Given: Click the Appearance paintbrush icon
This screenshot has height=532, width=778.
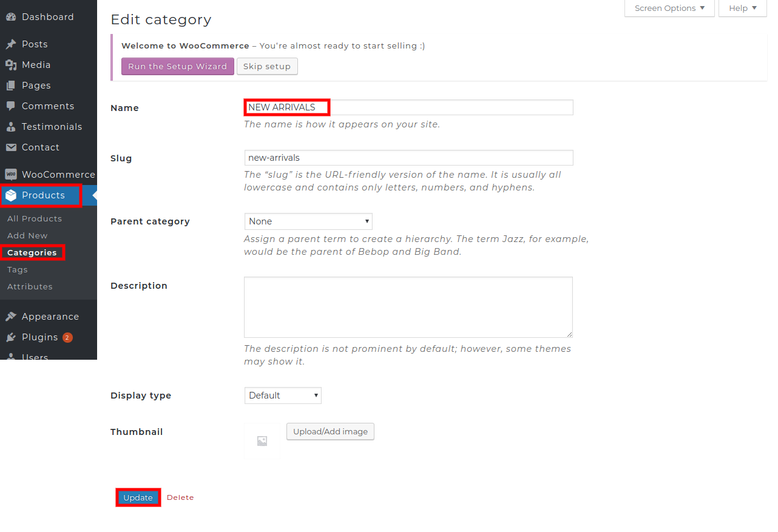Looking at the screenshot, I should tap(11, 317).
